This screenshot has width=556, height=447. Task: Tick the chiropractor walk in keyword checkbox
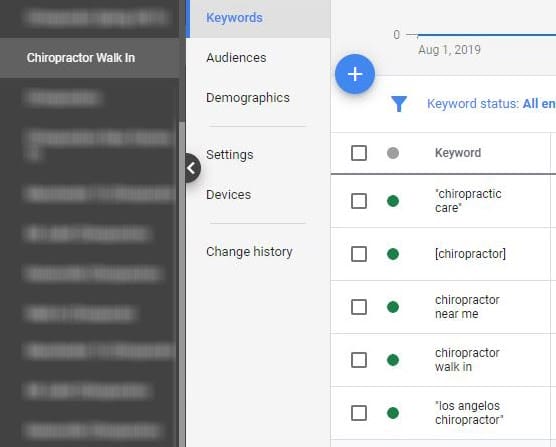click(x=359, y=360)
